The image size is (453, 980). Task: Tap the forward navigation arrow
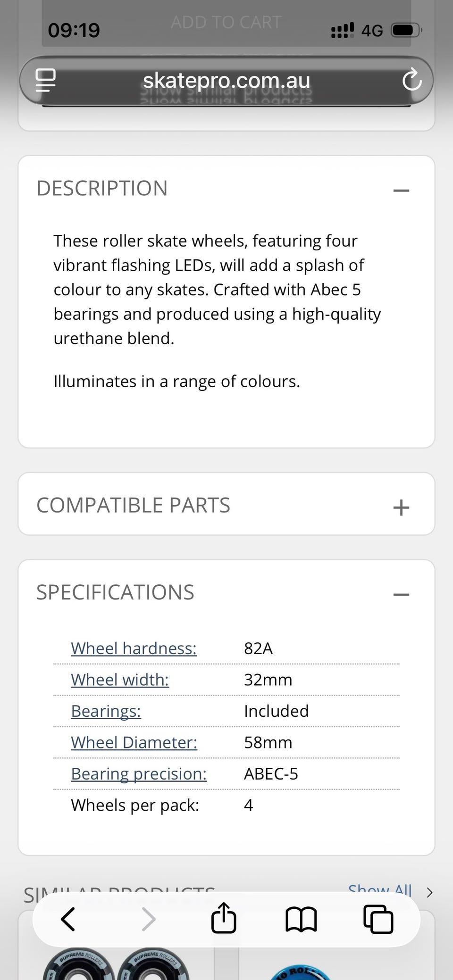[x=149, y=919]
